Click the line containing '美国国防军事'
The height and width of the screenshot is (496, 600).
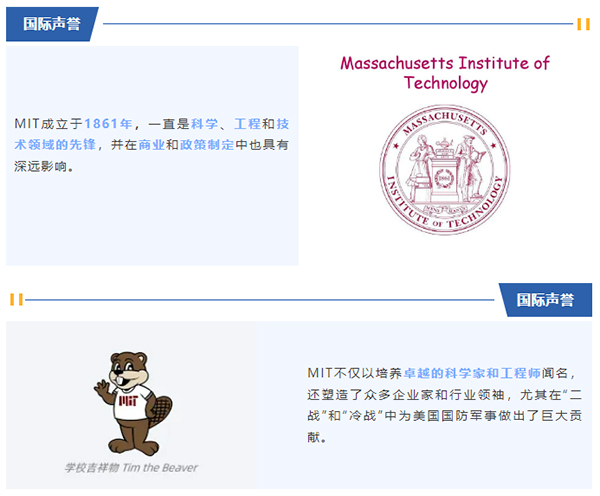click(445, 415)
